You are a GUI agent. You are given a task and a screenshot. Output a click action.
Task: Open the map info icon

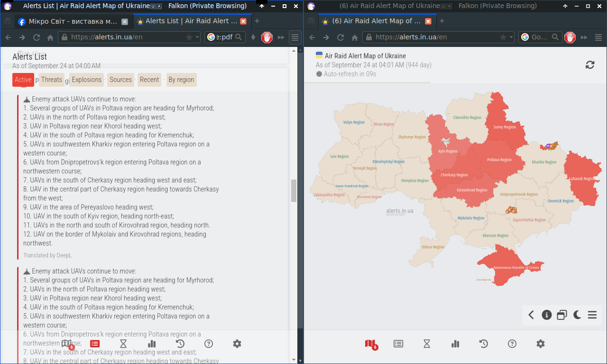(547, 315)
